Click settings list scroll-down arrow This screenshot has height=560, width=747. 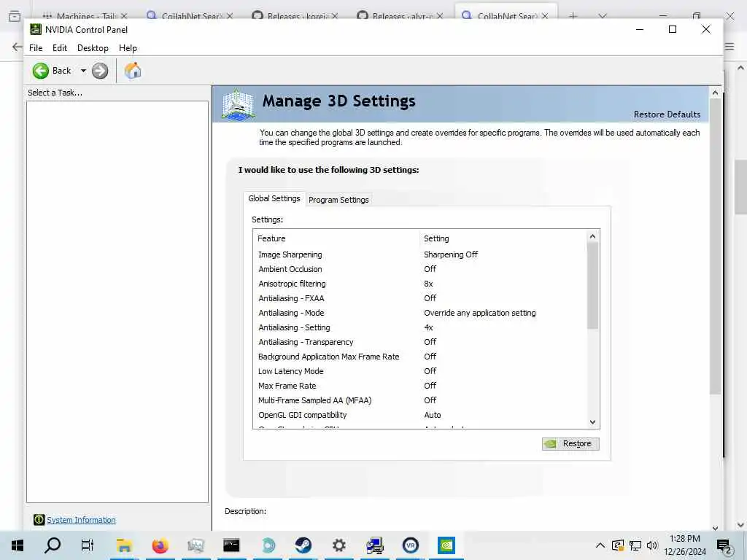(592, 422)
